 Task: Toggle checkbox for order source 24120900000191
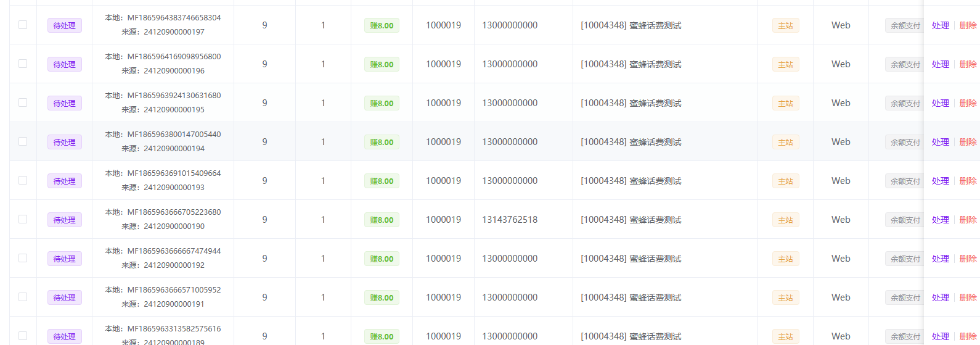pos(23,297)
